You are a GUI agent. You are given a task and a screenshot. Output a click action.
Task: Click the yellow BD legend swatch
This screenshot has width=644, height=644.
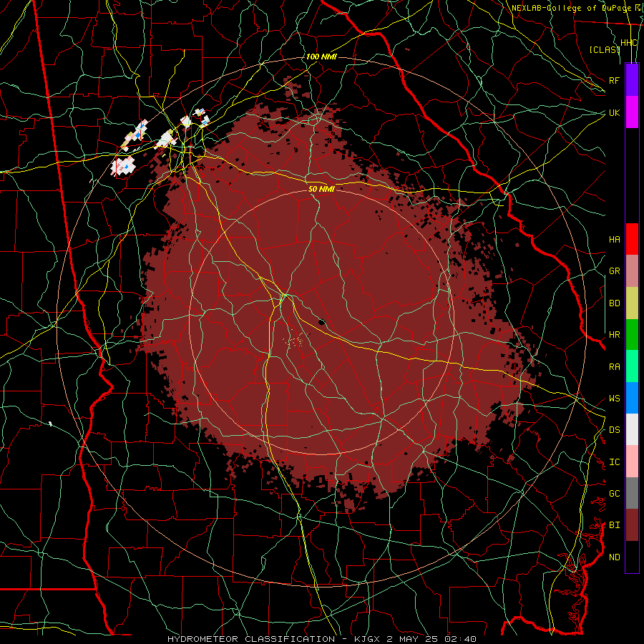point(632,303)
